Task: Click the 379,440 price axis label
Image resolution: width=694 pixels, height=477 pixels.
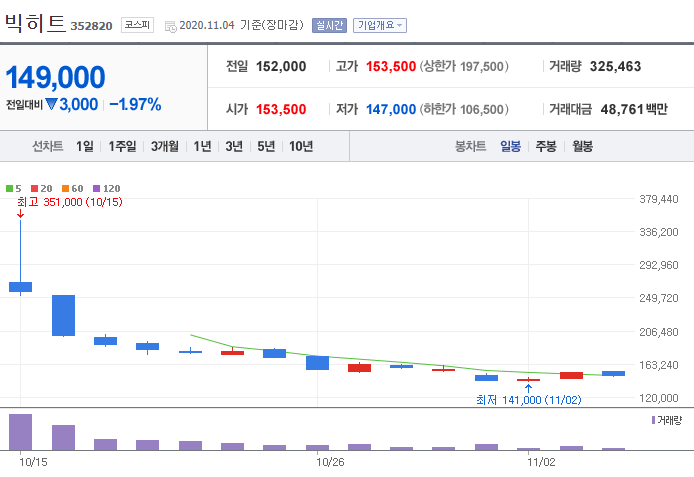Action: pyautogui.click(x=659, y=199)
